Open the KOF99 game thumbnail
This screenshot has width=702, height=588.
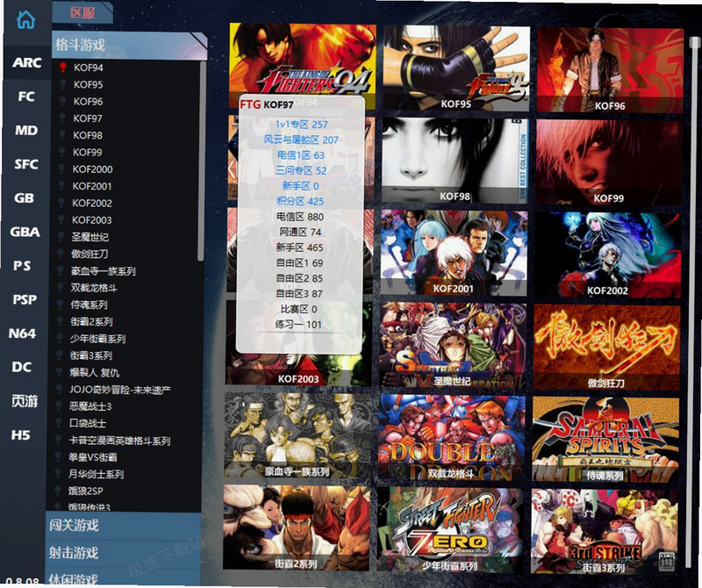tap(608, 162)
